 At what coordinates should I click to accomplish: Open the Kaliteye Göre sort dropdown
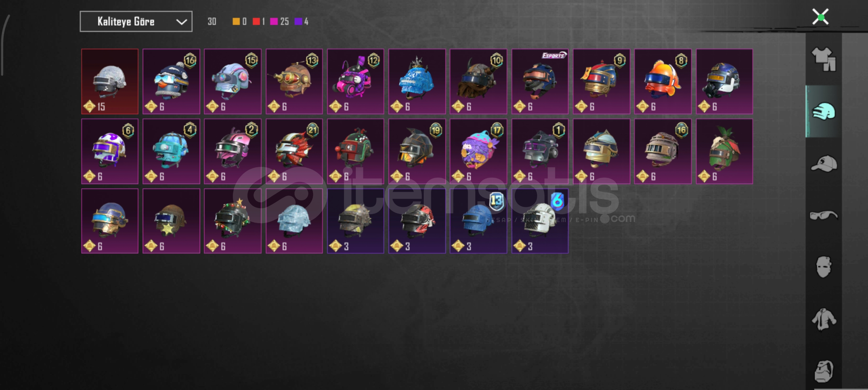point(136,22)
